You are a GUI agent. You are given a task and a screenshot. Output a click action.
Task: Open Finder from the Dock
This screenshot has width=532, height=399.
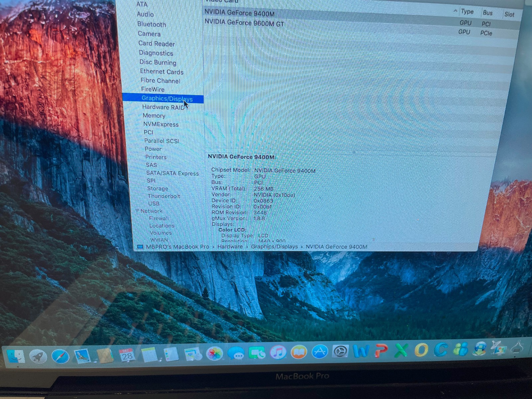[16, 356]
